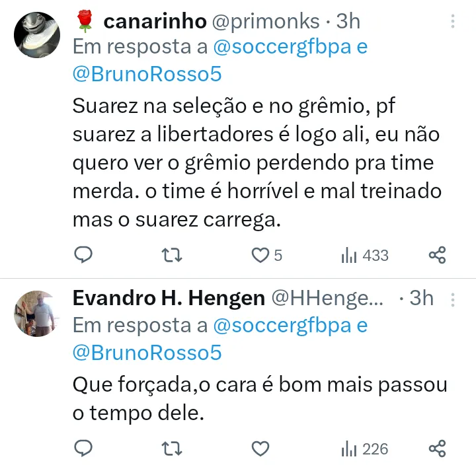
Task: Open @soccergfbpa mention in canarinho's reply
Action: click(281, 48)
